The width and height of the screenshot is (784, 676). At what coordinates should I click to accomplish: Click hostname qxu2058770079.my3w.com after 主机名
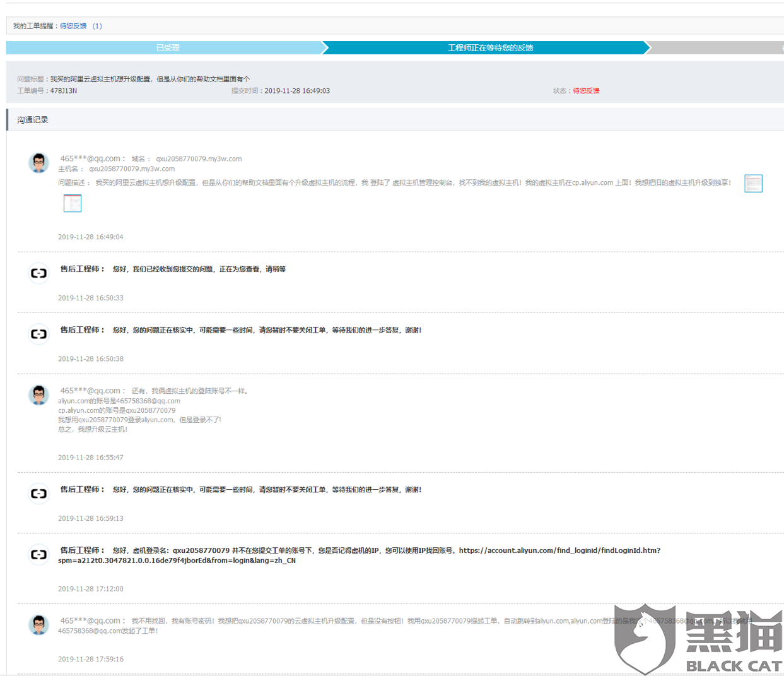[132, 169]
